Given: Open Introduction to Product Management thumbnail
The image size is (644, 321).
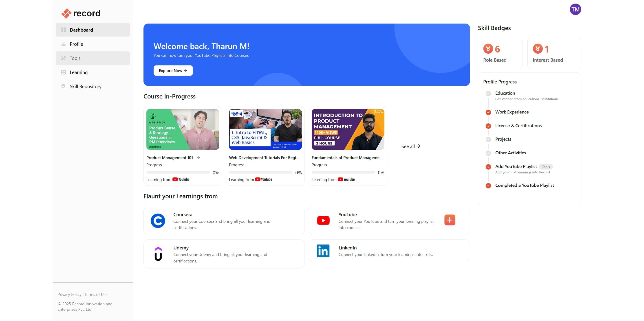Looking at the screenshot, I should coord(348,129).
